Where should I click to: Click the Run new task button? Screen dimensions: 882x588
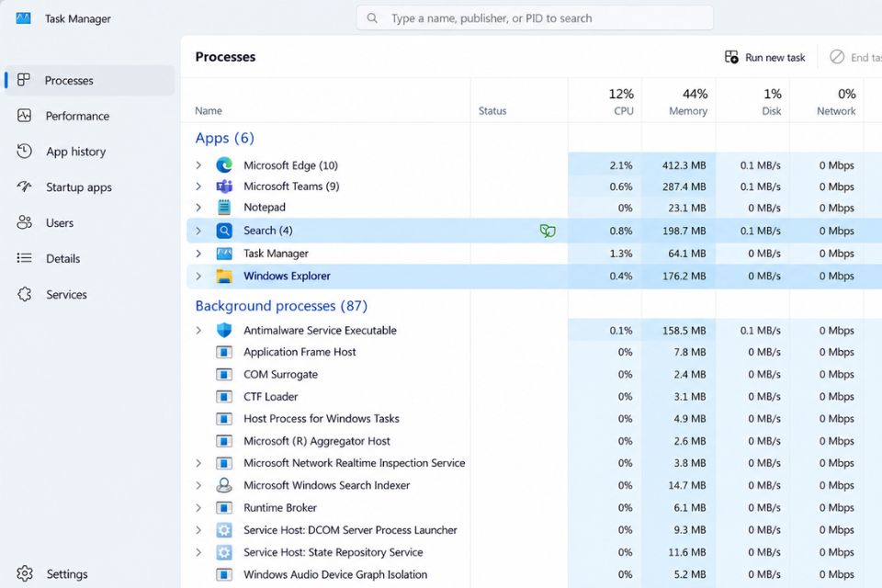tap(765, 57)
